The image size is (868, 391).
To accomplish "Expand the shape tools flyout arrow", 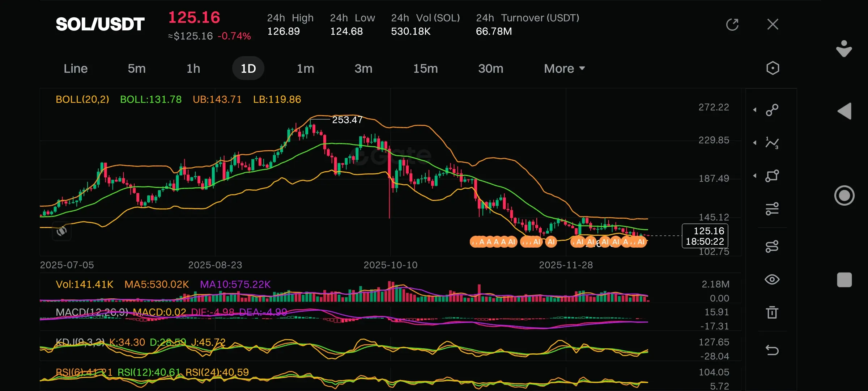I will (755, 176).
